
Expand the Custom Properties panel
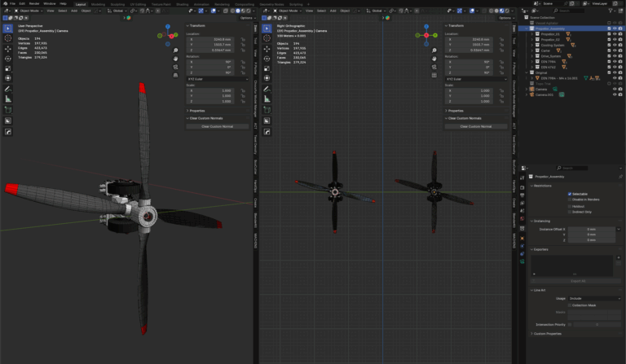(548, 333)
